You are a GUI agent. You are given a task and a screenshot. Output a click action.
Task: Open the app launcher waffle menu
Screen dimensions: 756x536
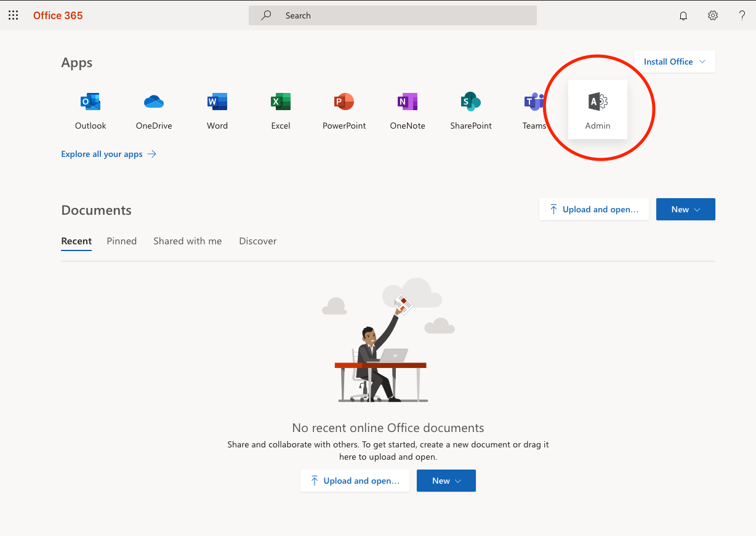click(x=13, y=15)
